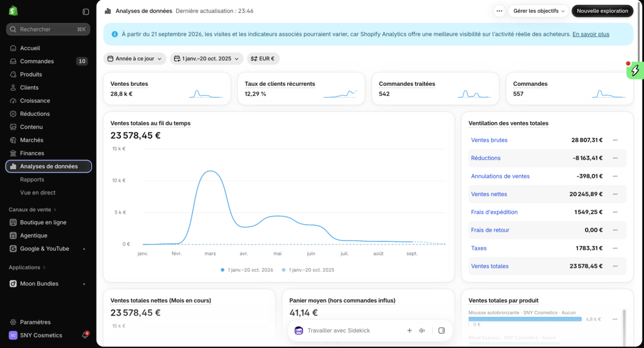Viewport: 644px width, 348px height.
Task: Open the Commandes sidebar icon
Action: [13, 61]
